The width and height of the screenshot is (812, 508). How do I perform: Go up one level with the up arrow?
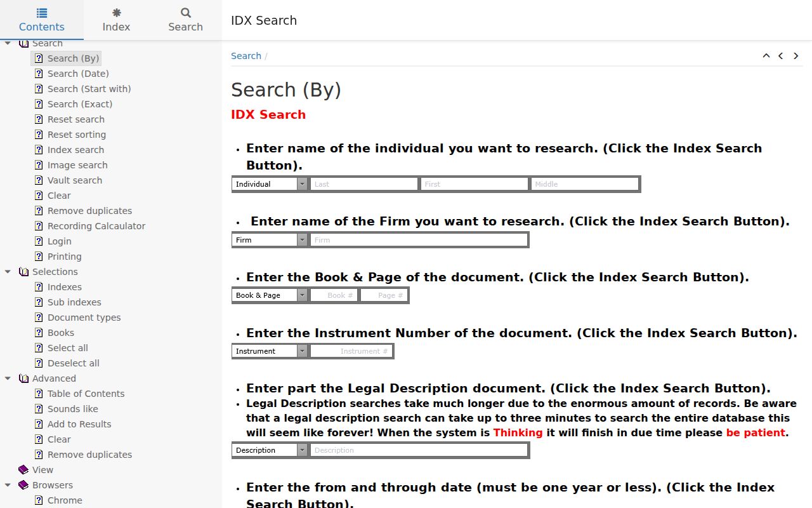coord(766,56)
